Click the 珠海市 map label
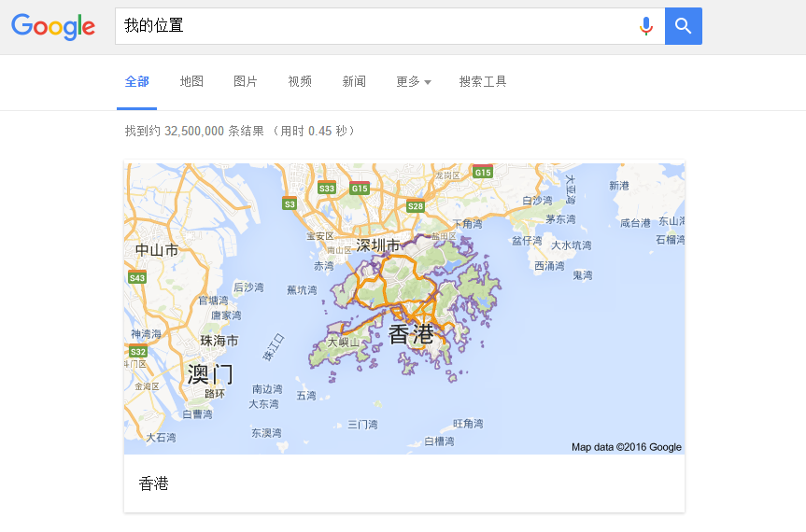Image resolution: width=806 pixels, height=532 pixels. [x=219, y=341]
